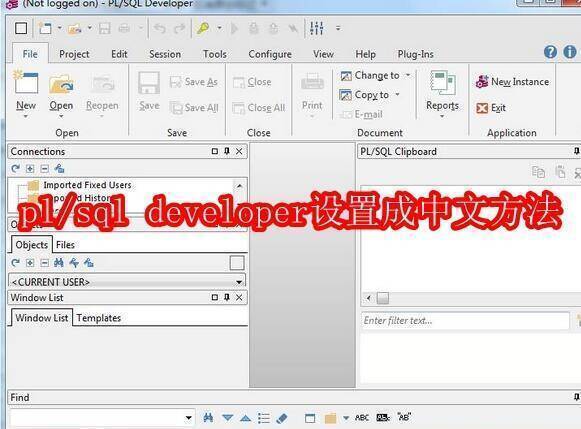Collapse all in Connections panel toolbar
581x429 pixels.
[44, 169]
